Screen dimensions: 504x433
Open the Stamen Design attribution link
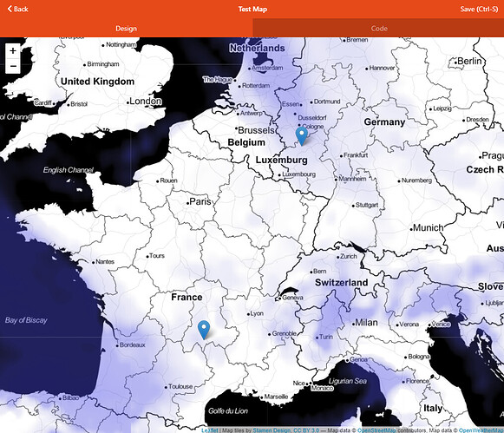(272, 430)
